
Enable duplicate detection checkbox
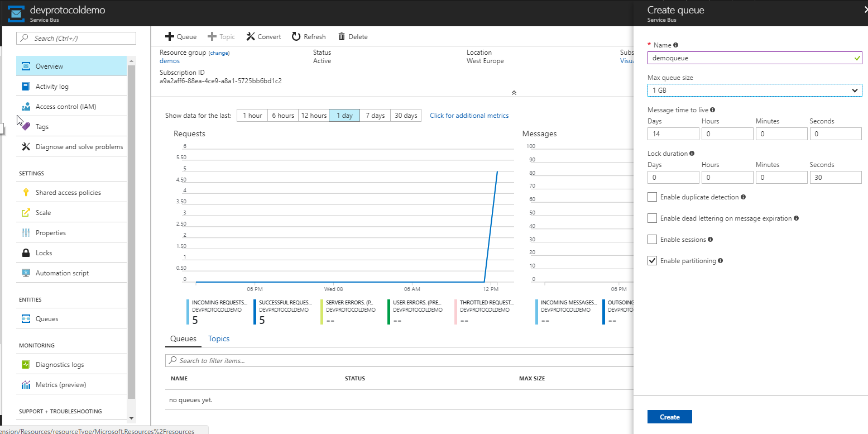(x=652, y=197)
